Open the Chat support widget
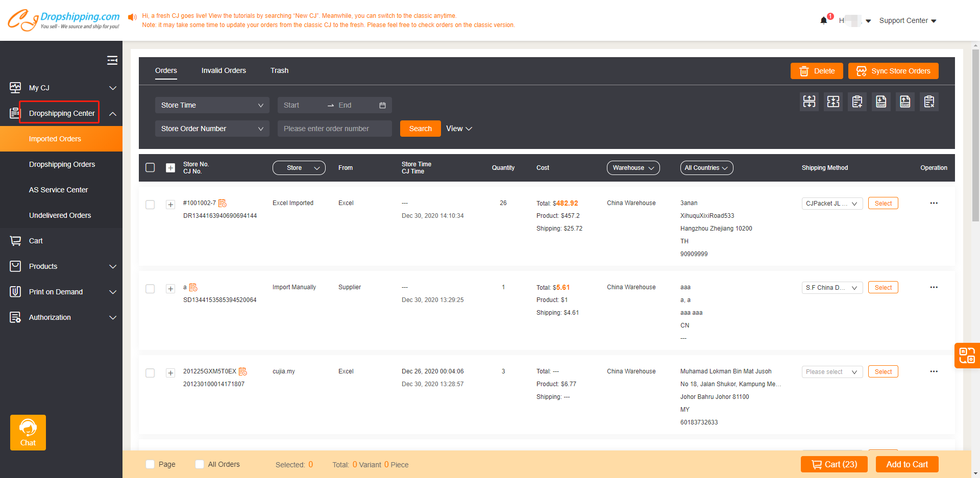The height and width of the screenshot is (478, 980). point(28,432)
